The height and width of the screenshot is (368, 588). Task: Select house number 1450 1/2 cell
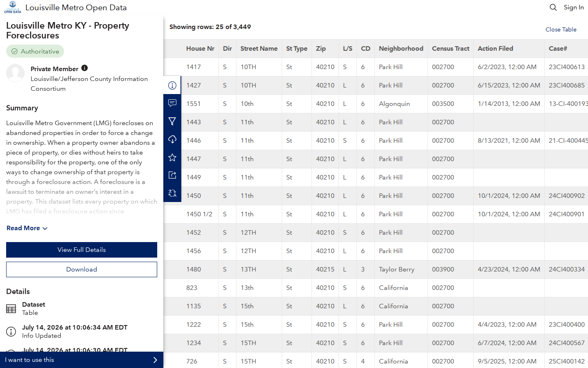tap(200, 214)
